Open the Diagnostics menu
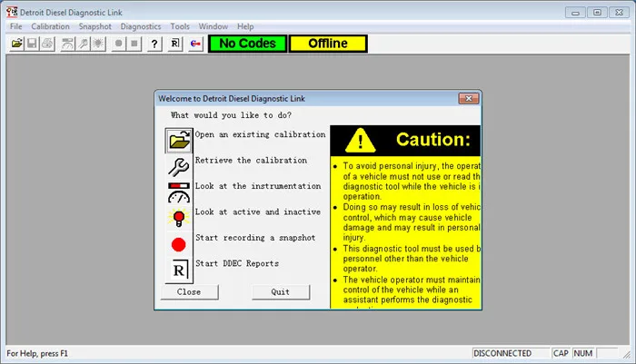This screenshot has height=364, width=636. click(x=141, y=26)
